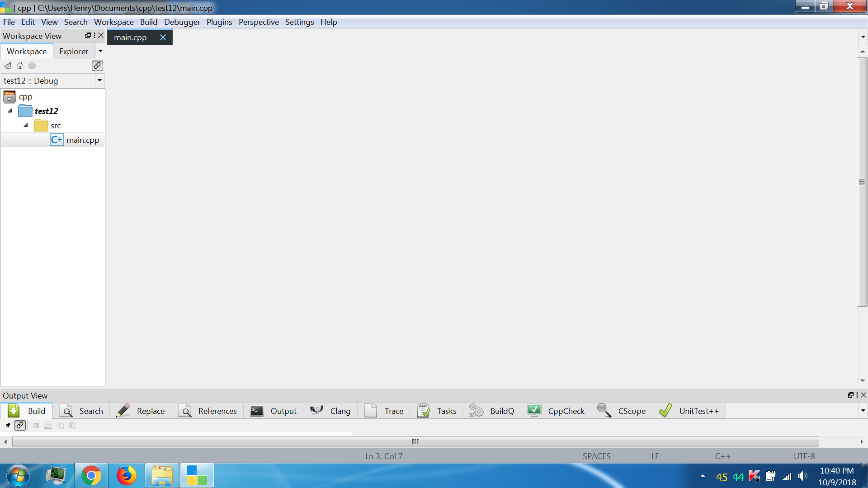The height and width of the screenshot is (488, 868).
Task: Open the UnitTest++ checkmark pane
Action: pyautogui.click(x=689, y=411)
